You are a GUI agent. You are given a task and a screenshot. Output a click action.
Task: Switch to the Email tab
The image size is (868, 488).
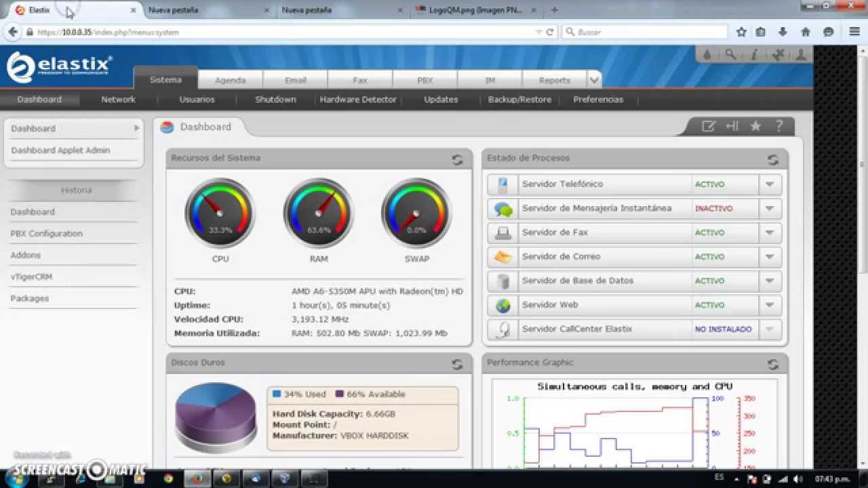[296, 80]
